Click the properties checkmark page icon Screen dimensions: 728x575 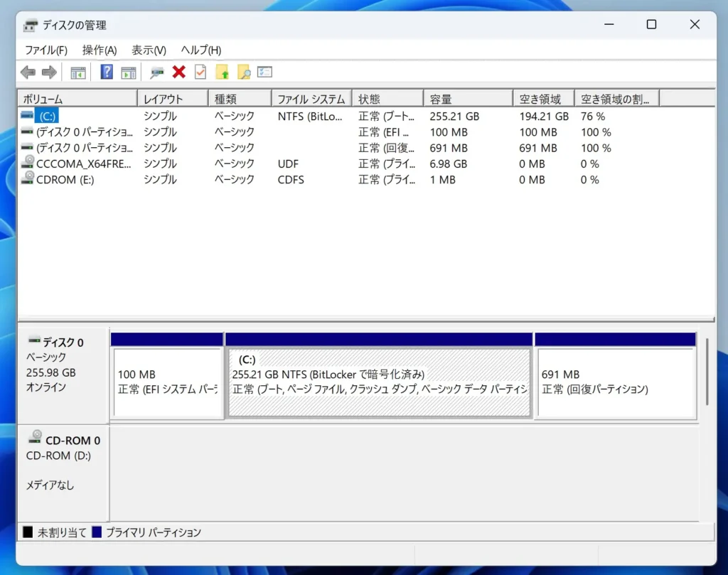click(x=200, y=72)
